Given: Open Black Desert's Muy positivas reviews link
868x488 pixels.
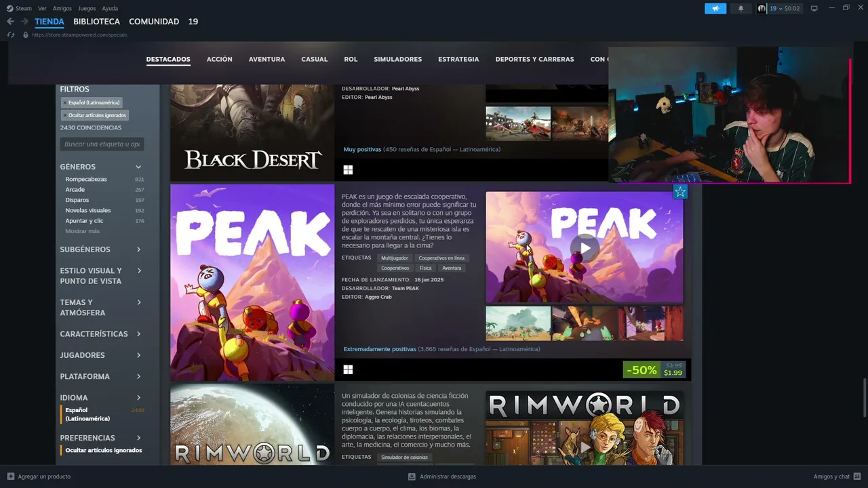Looking at the screenshot, I should [x=362, y=149].
